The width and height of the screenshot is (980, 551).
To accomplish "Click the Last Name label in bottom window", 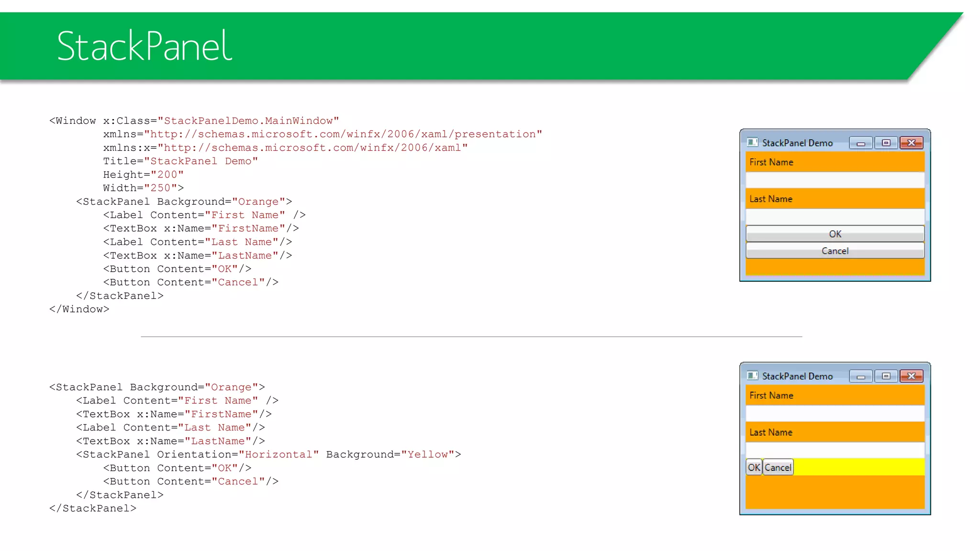I will pos(771,432).
